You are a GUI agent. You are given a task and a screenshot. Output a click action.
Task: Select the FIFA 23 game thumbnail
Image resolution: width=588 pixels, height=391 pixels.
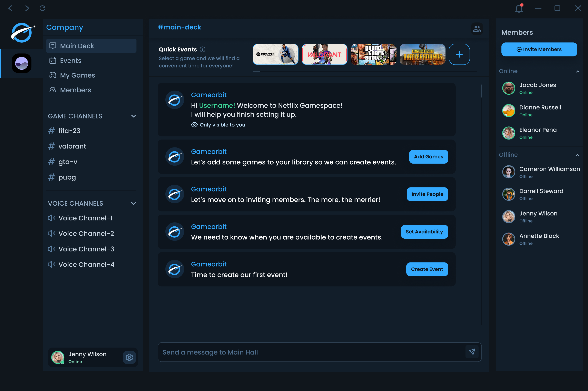(276, 54)
